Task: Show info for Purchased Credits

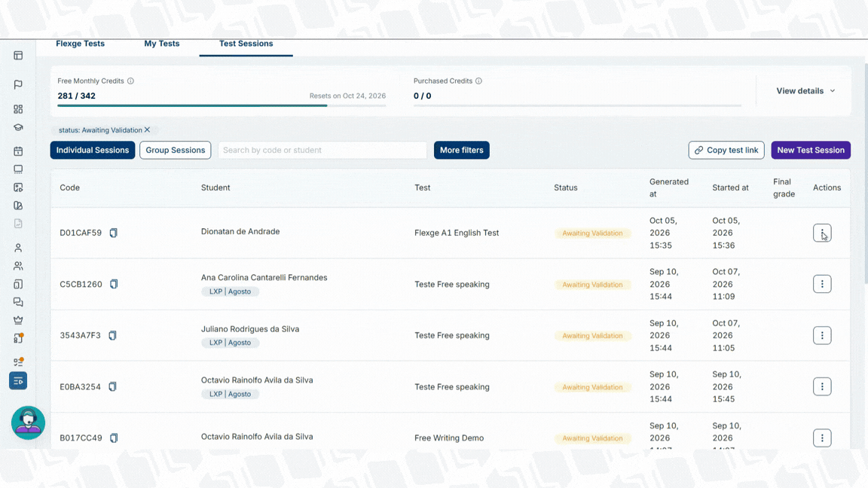Action: (479, 81)
